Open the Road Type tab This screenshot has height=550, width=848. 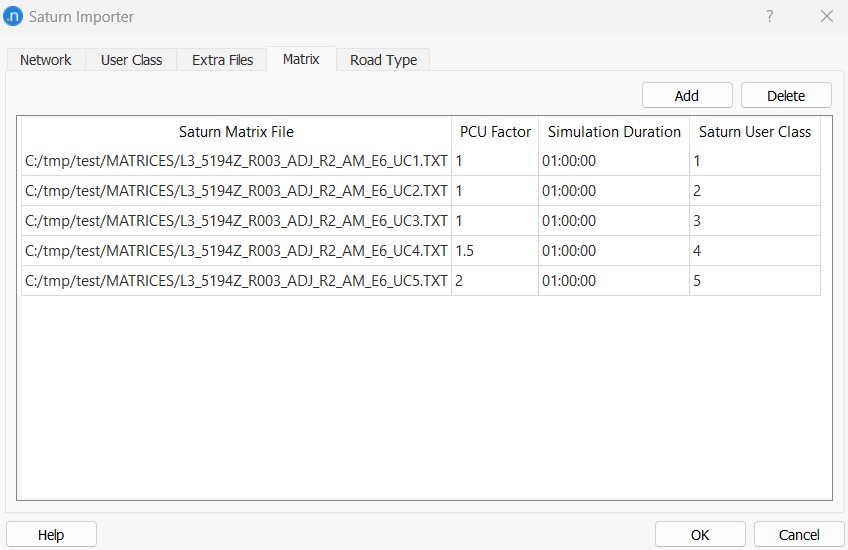pyautogui.click(x=383, y=59)
